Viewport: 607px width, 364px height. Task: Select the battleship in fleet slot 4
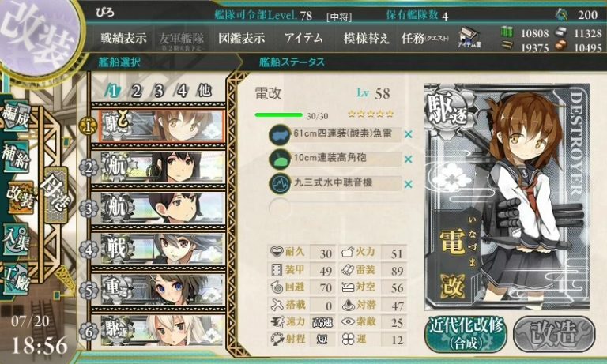pyautogui.click(x=161, y=249)
